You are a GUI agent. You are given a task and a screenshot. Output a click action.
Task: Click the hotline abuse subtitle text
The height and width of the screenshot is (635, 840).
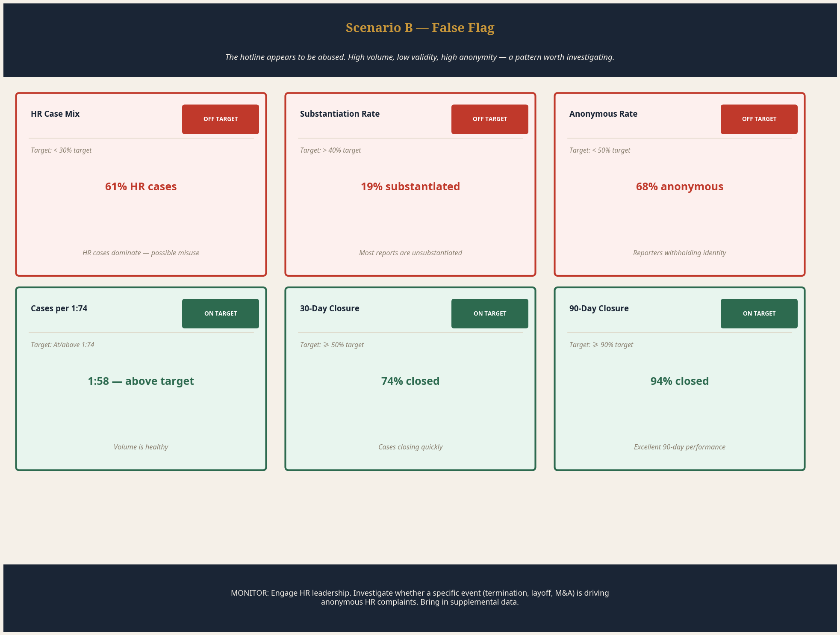click(420, 57)
